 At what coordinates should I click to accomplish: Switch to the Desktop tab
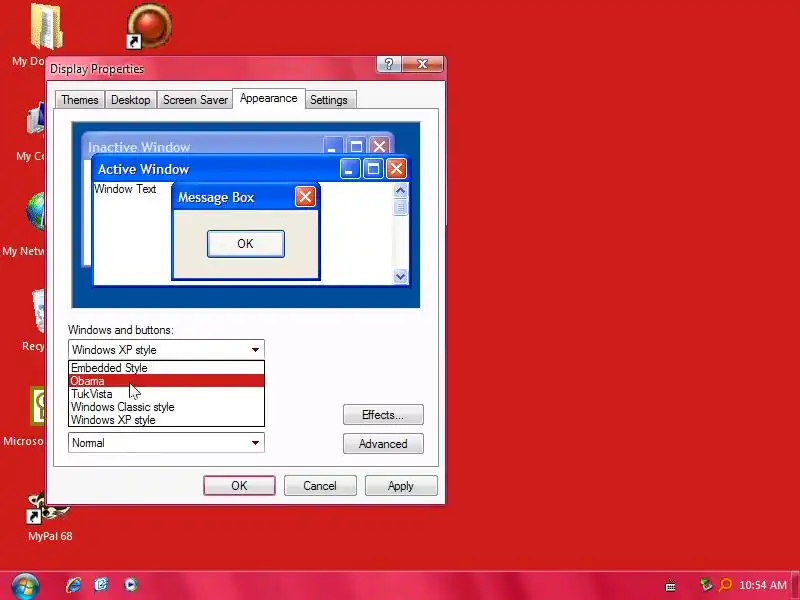[x=131, y=99]
